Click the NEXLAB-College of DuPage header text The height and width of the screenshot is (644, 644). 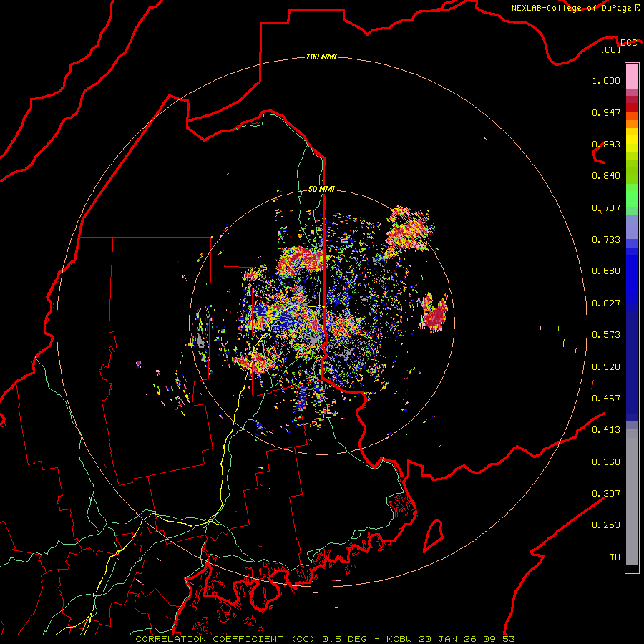click(x=571, y=8)
